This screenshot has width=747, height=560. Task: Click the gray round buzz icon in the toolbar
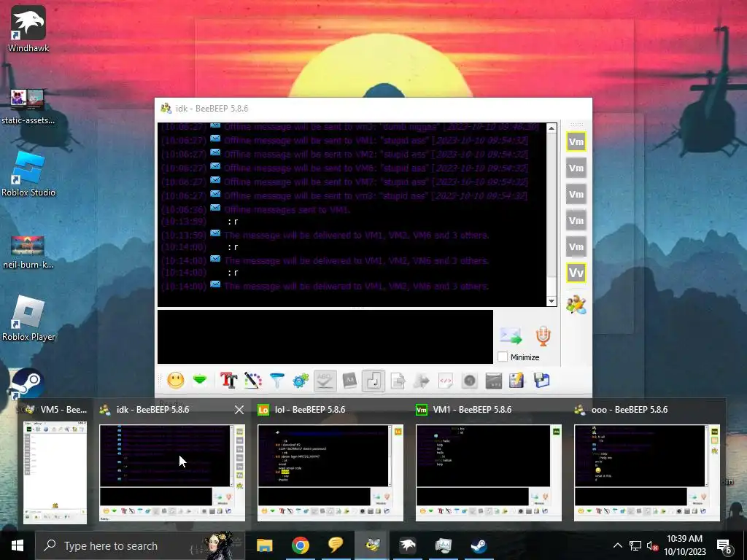coord(469,381)
